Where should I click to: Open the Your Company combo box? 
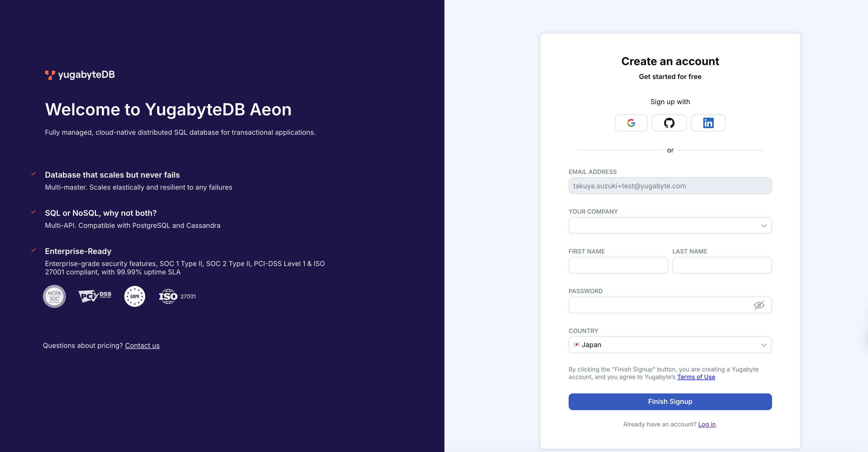670,225
